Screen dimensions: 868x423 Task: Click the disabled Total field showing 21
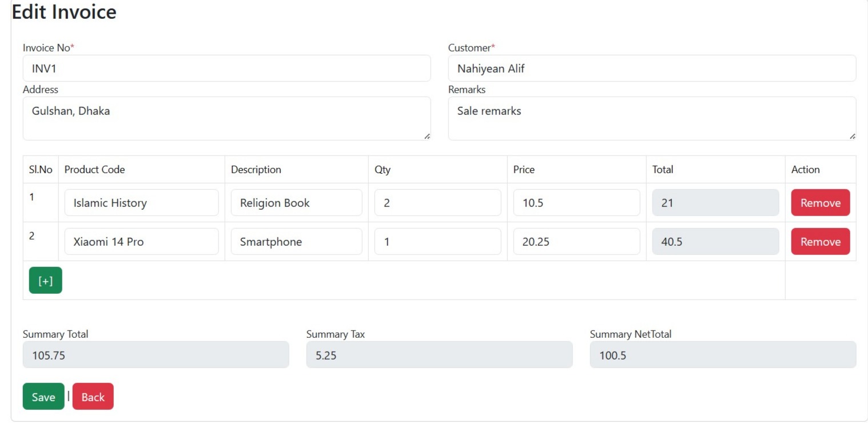coord(715,202)
